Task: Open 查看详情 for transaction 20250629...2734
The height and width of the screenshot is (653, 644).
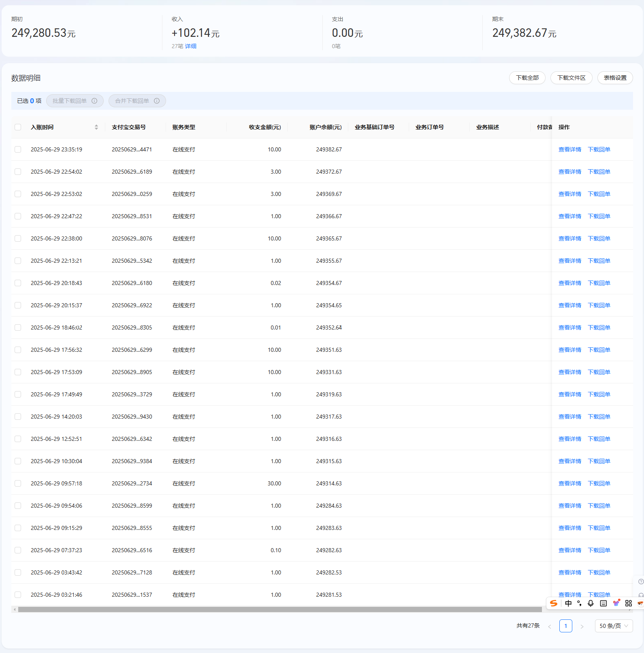Action: [x=569, y=483]
